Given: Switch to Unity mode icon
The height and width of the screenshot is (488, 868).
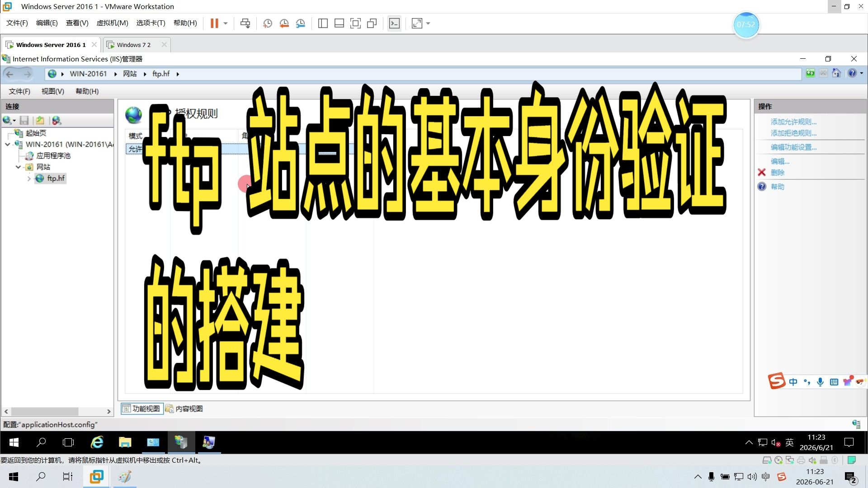Looking at the screenshot, I should click(372, 23).
